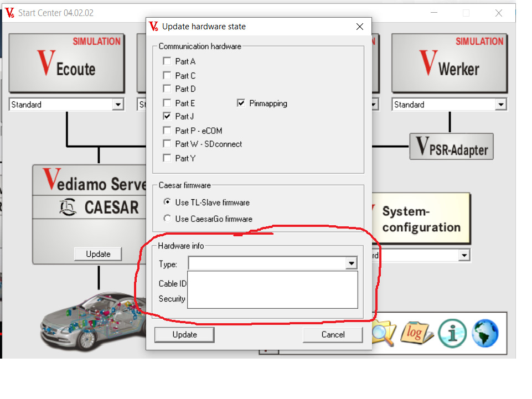Click the Cancel button
The height and width of the screenshot is (399, 532).
[x=333, y=334]
